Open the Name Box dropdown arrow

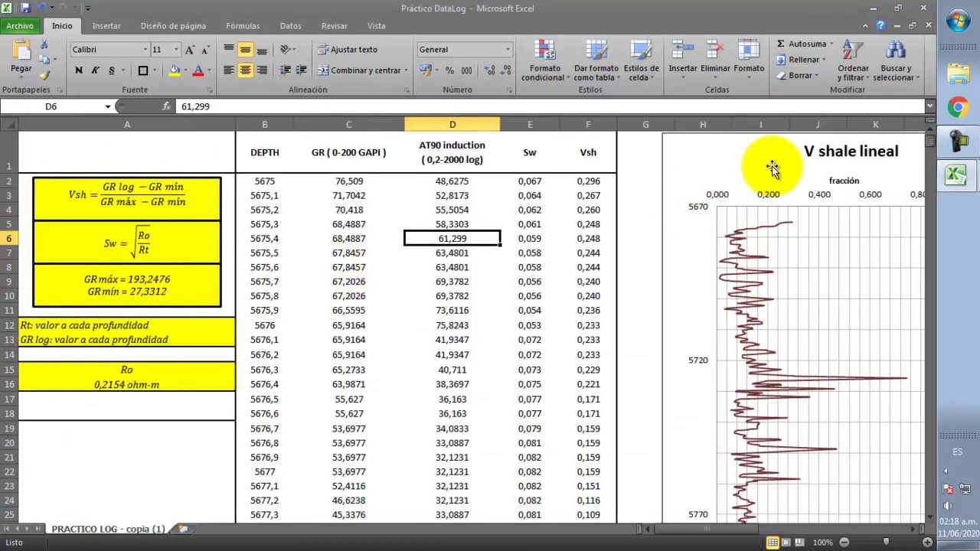107,106
